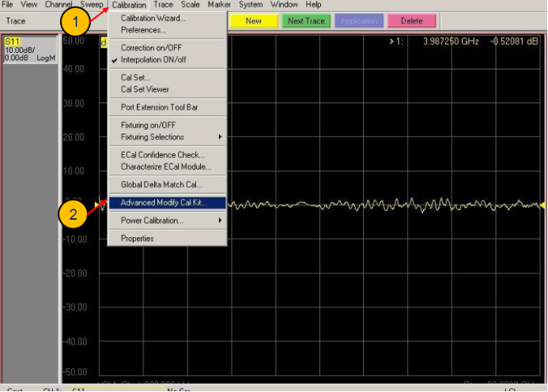The height and width of the screenshot is (392, 548).
Task: Toggle Fixturing on/OFF
Action: 148,125
